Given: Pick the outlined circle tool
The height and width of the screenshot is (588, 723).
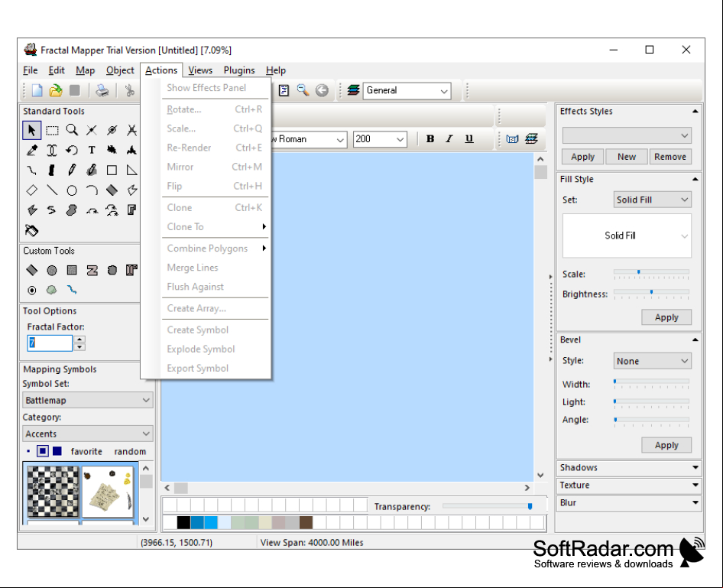Looking at the screenshot, I should tap(72, 190).
